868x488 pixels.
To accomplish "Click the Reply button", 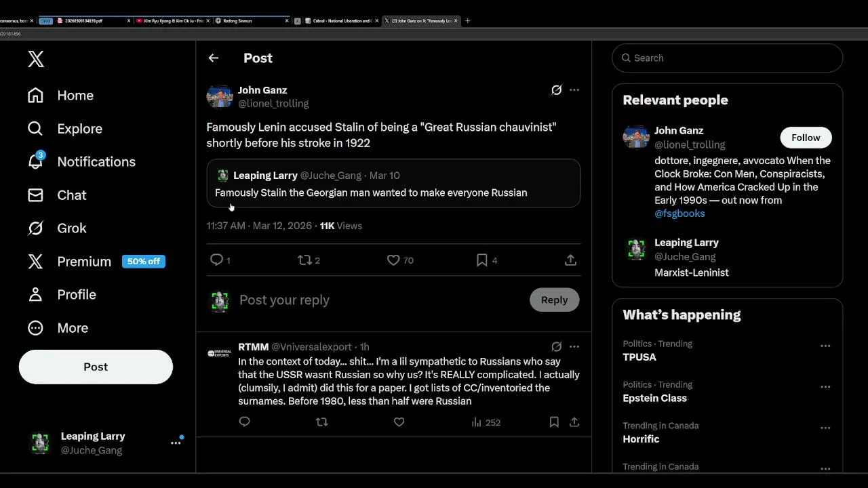I will click(x=555, y=300).
